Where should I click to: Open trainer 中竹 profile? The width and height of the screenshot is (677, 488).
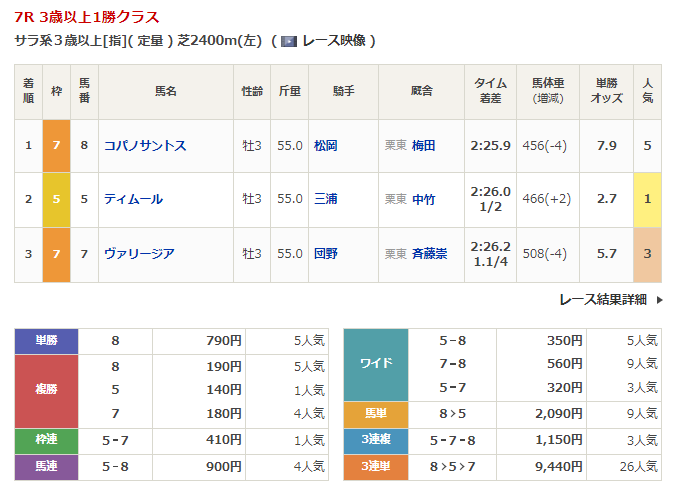pos(424,199)
